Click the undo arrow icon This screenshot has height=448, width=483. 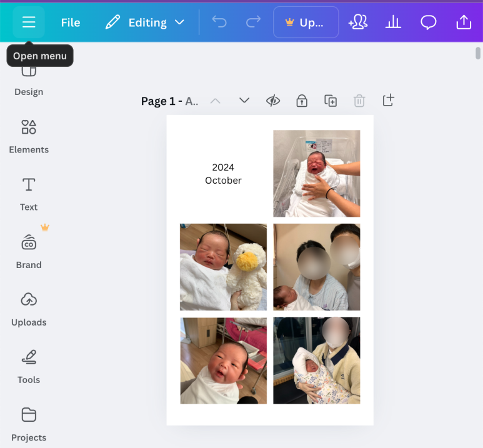pyautogui.click(x=219, y=22)
